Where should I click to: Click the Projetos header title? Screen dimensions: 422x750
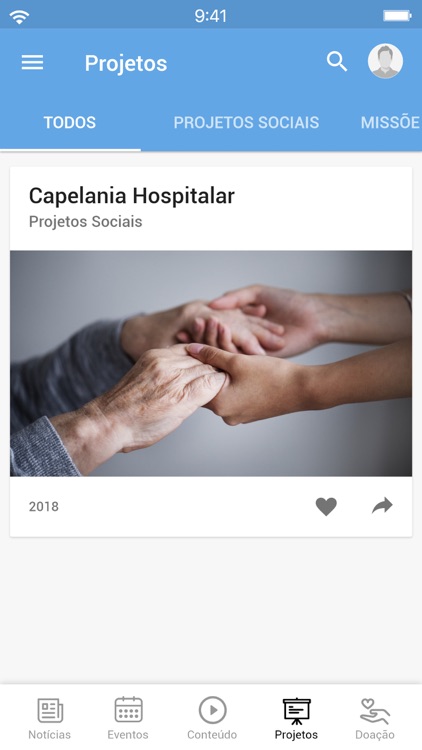126,63
